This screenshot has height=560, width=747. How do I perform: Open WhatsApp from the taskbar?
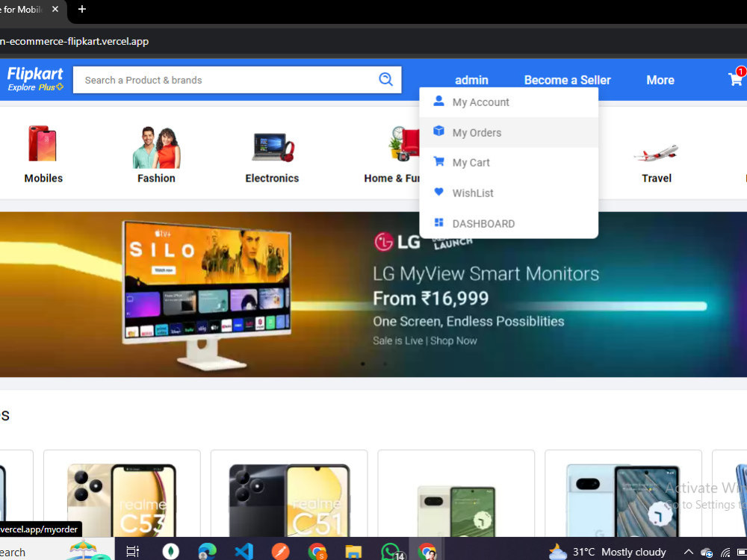click(391, 552)
